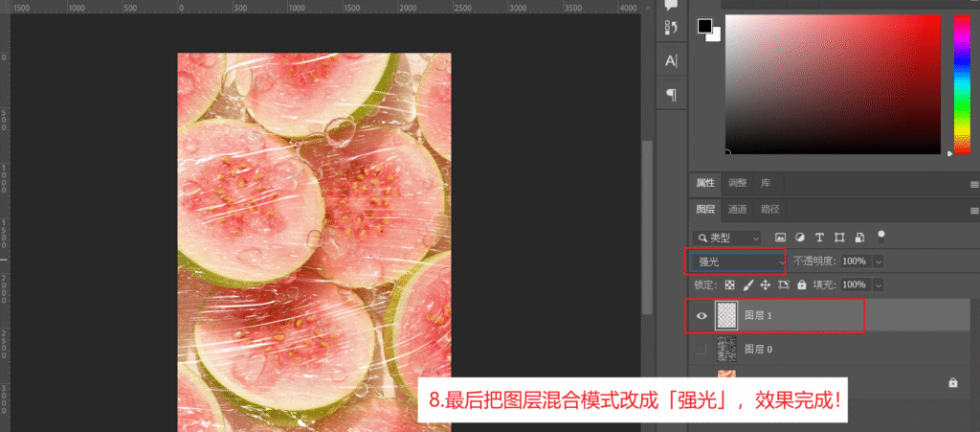Click the black foreground color swatch
Viewport: 980px width, 432px height.
tap(704, 26)
